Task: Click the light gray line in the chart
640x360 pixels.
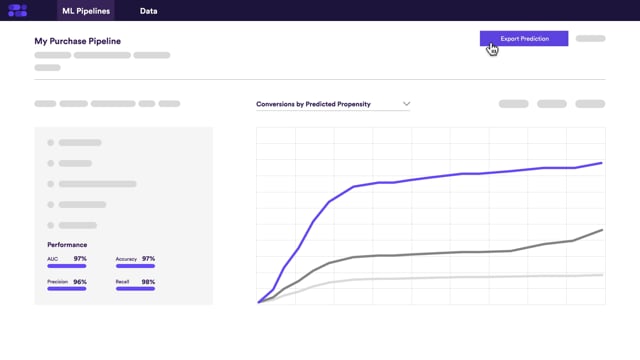Action: click(x=431, y=278)
